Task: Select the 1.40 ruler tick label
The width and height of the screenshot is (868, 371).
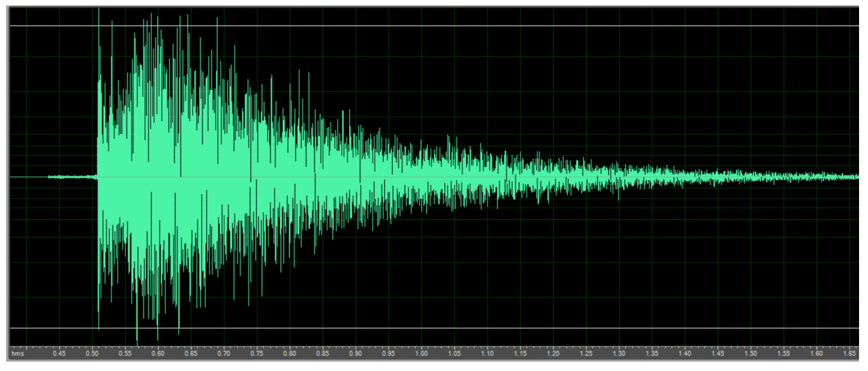Action: coord(685,353)
